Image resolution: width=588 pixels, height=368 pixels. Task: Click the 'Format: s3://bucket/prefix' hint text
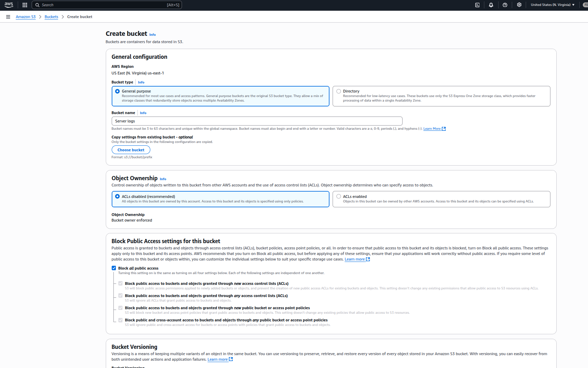pyautogui.click(x=132, y=157)
